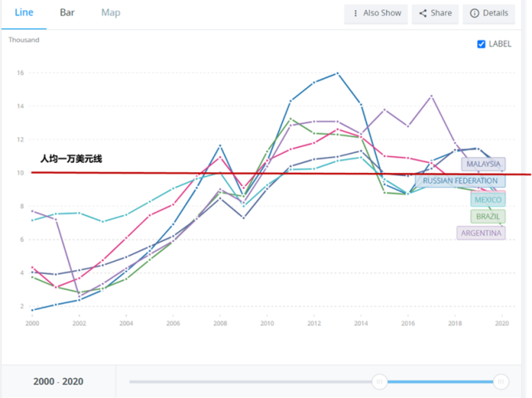Click the share icon in the toolbar

[x=422, y=13]
